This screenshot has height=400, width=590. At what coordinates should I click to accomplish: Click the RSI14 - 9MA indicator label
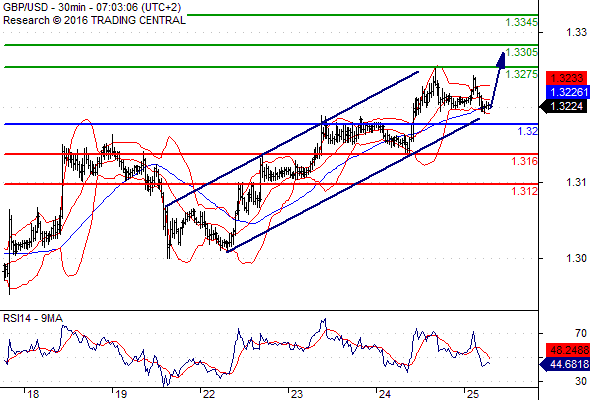click(33, 318)
